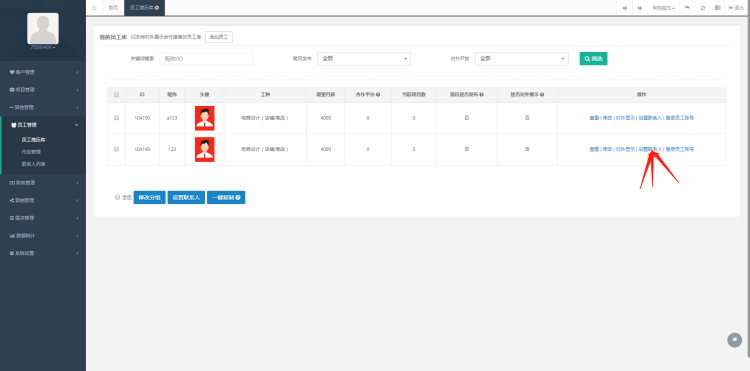The width and height of the screenshot is (750, 371).
Task: Focus the keyword search input field
Action: coord(206,58)
